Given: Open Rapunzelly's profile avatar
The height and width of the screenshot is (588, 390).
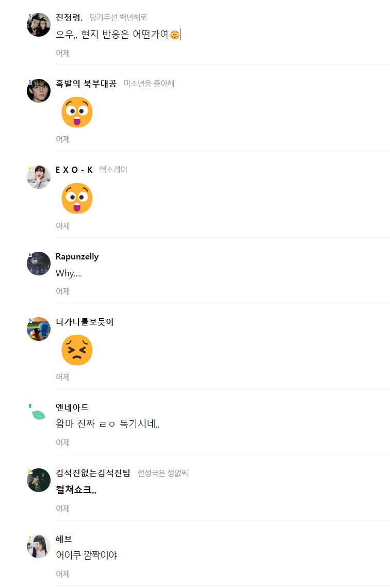Looking at the screenshot, I should (38, 264).
